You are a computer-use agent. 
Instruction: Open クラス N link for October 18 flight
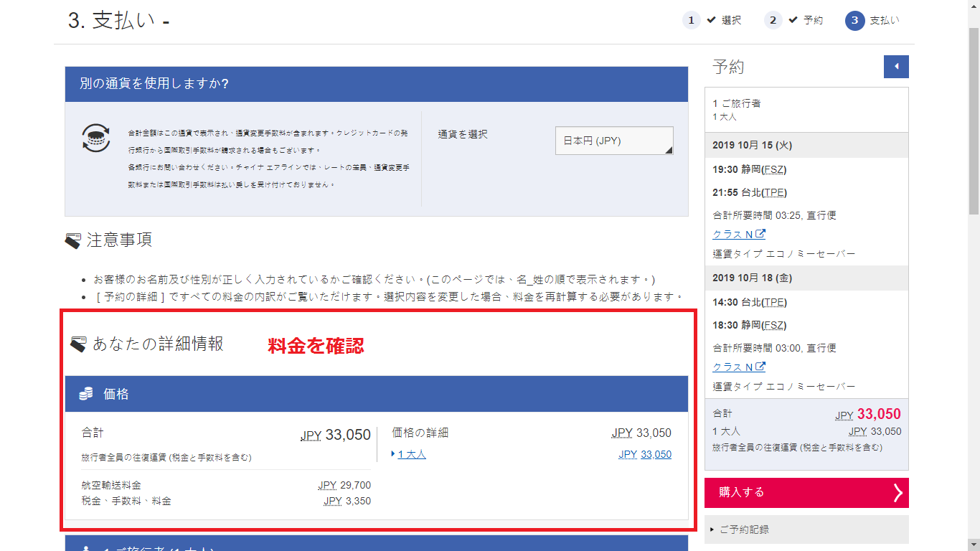[732, 367]
